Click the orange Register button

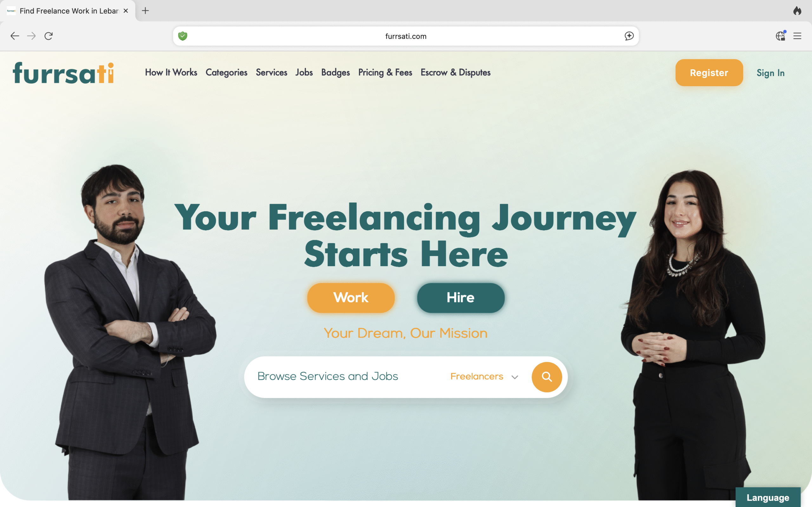(709, 73)
